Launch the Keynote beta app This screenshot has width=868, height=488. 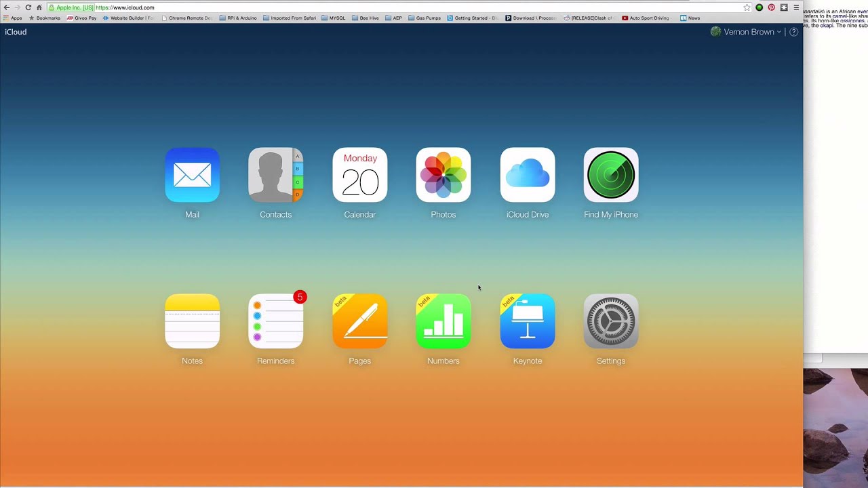[528, 321]
